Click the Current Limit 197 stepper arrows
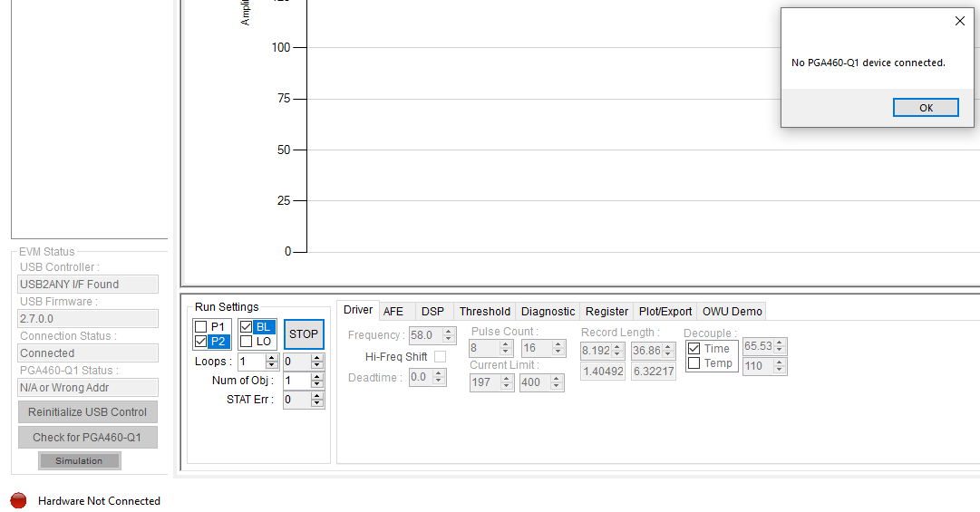The width and height of the screenshot is (980, 512). pyautogui.click(x=507, y=382)
